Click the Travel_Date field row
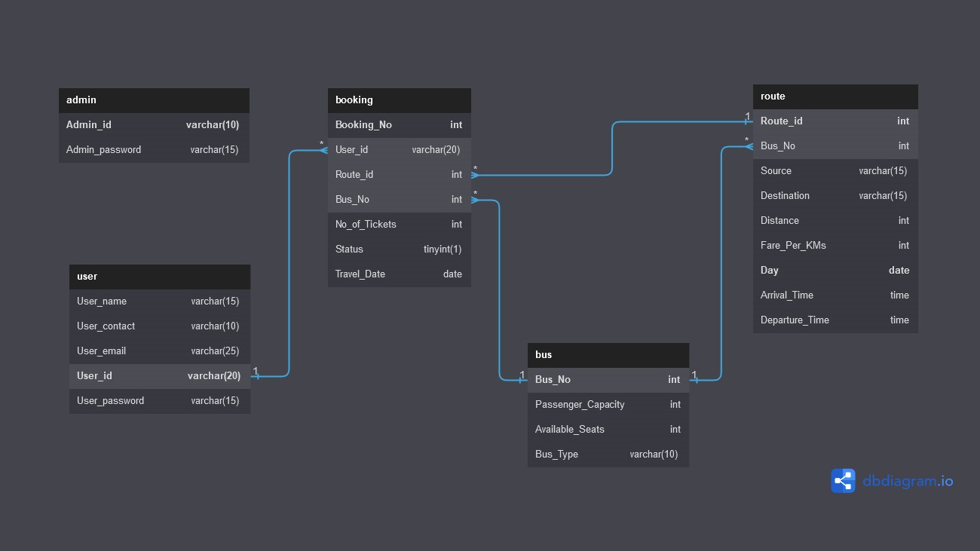This screenshot has height=551, width=980. [x=399, y=274]
